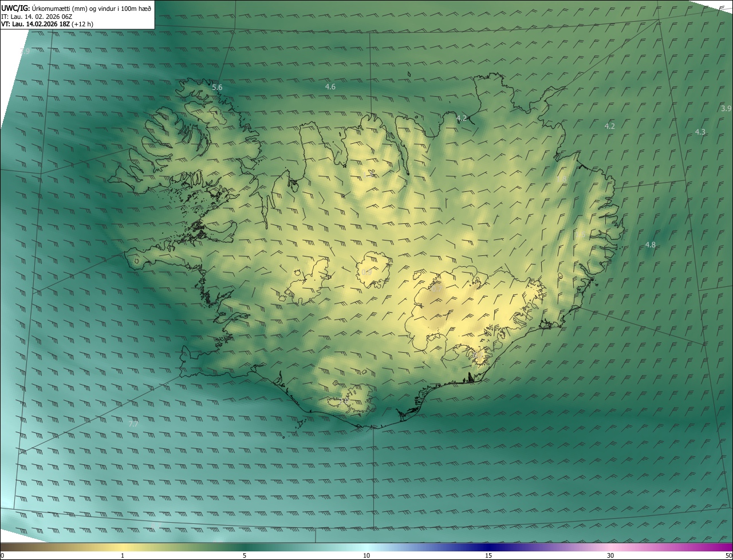733x560 pixels.
Task: Click the '15' tick label on the color scale
Action: coord(488,555)
